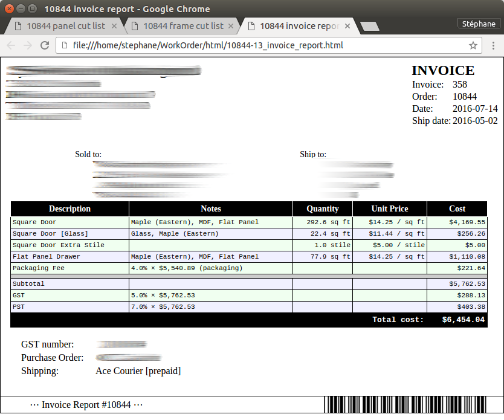The width and height of the screenshot is (504, 420).
Task: Click the forward navigation arrow
Action: click(28, 45)
